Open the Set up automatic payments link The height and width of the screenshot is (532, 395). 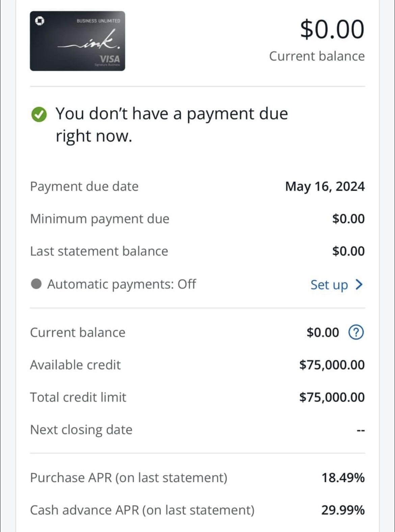329,285
